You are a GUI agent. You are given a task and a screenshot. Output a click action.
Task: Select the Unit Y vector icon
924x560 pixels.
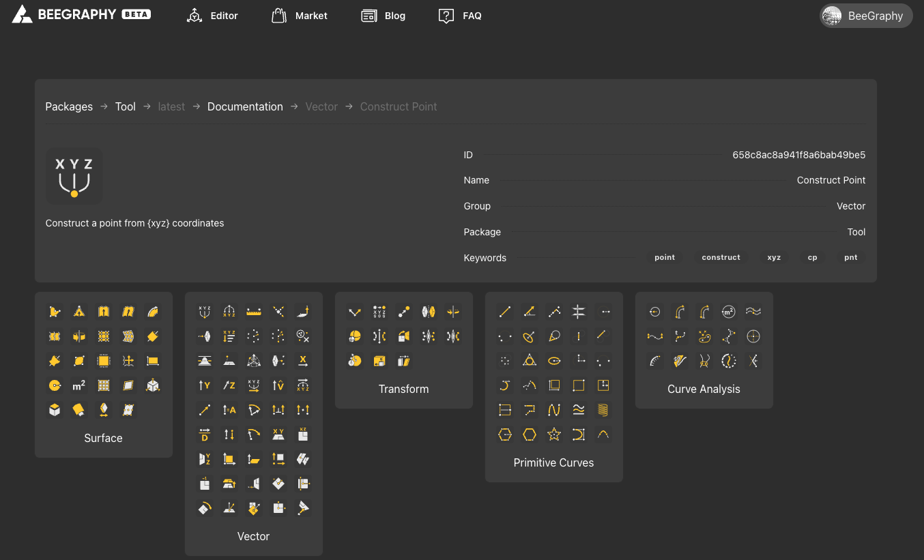205,385
